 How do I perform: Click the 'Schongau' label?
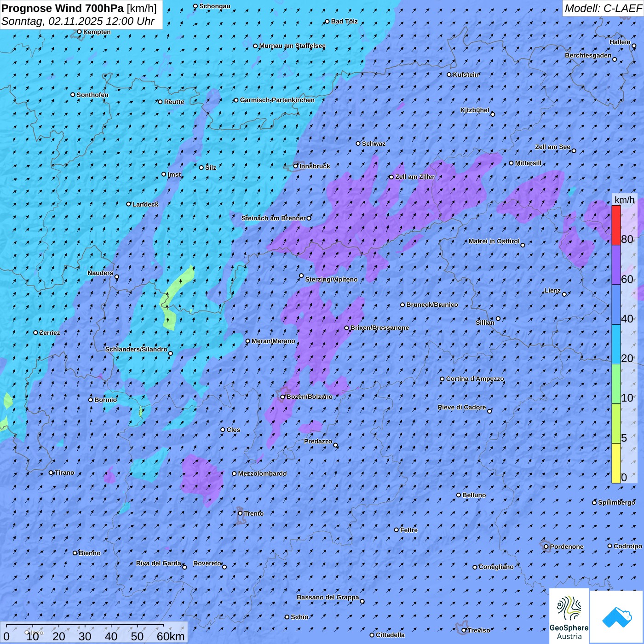(x=215, y=6)
